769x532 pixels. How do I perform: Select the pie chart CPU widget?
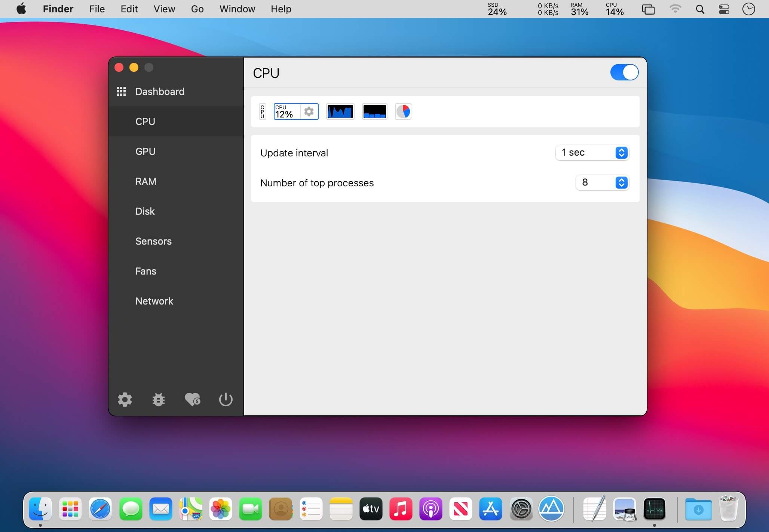coord(403,111)
